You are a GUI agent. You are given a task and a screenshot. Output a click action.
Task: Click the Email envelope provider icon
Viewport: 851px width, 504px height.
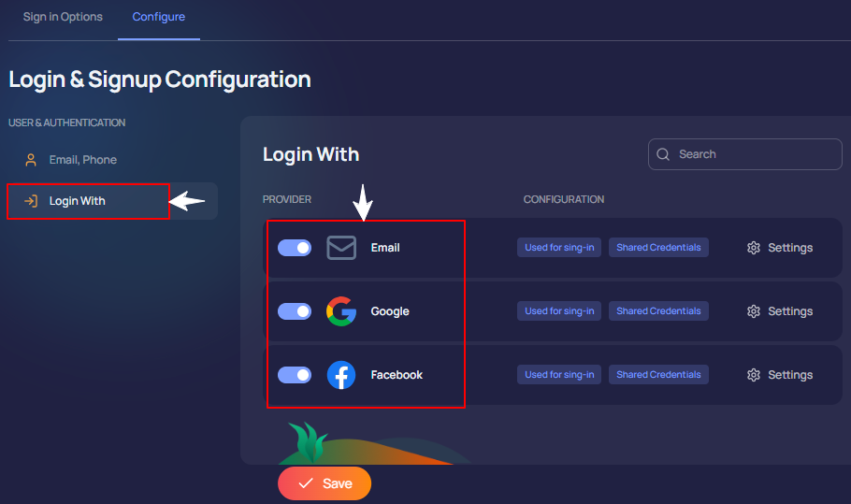pyautogui.click(x=341, y=248)
